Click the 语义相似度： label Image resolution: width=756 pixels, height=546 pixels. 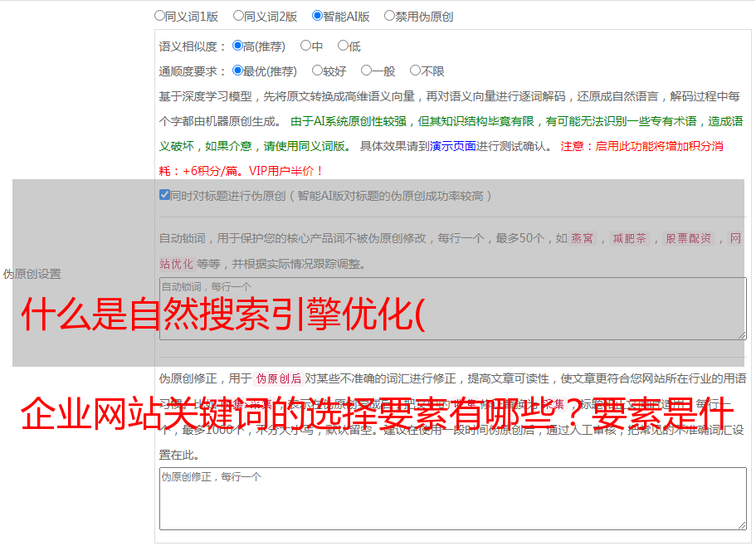[193, 46]
